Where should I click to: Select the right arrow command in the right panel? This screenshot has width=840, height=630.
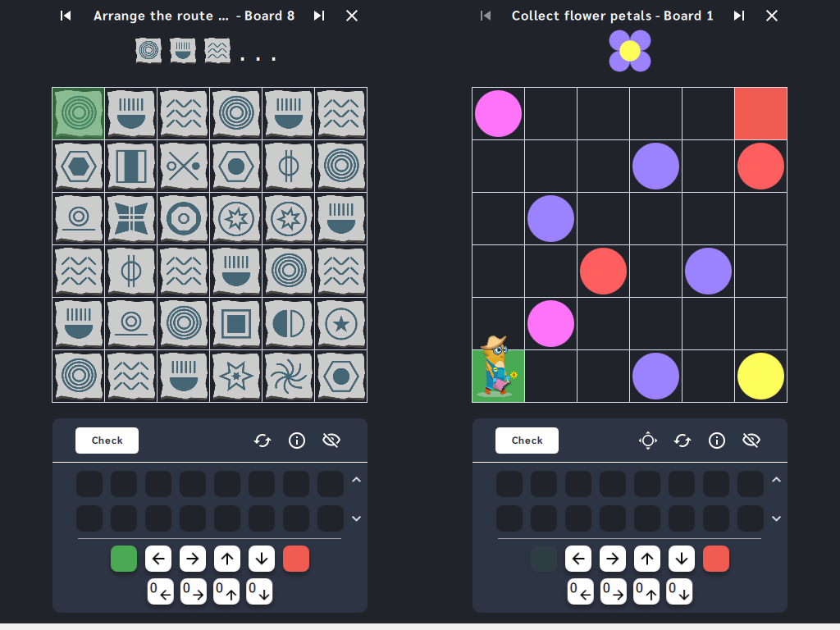click(x=613, y=559)
